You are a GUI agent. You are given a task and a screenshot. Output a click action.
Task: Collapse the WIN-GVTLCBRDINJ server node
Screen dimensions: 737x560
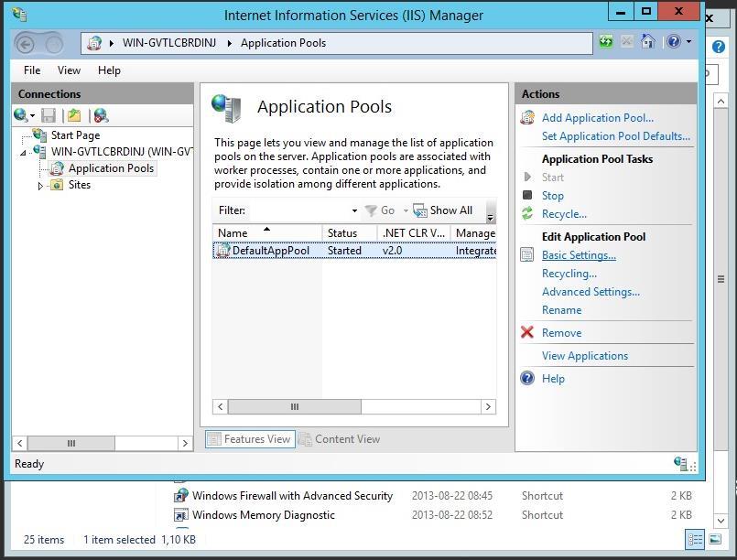tap(23, 153)
